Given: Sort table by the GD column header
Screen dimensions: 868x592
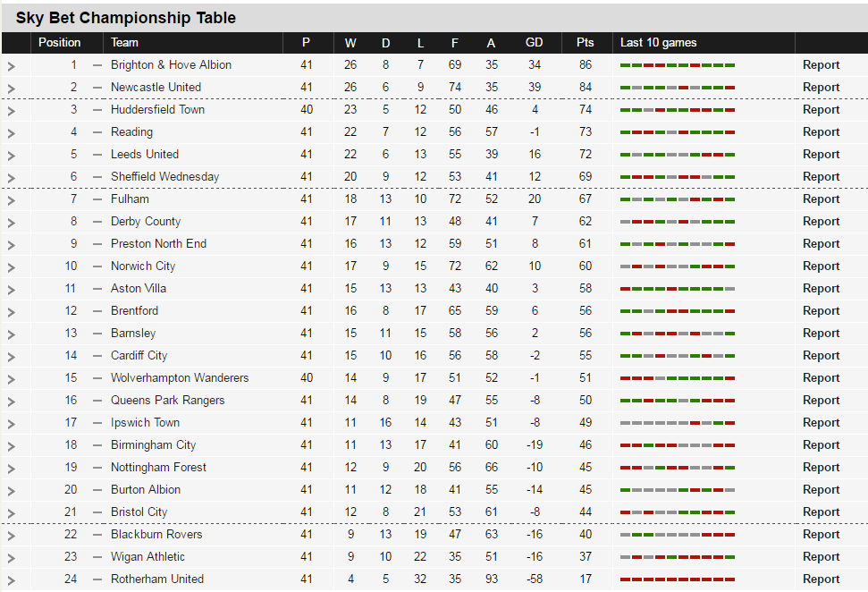Looking at the screenshot, I should (535, 43).
